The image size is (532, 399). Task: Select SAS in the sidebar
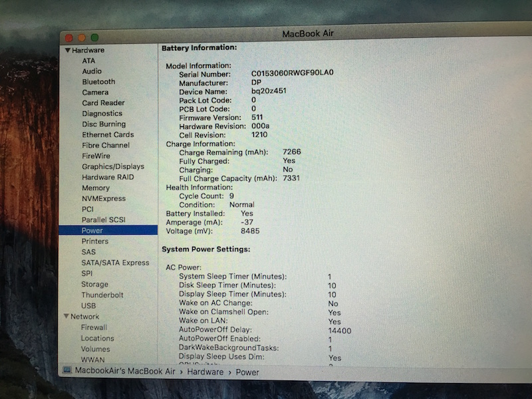tap(88, 252)
